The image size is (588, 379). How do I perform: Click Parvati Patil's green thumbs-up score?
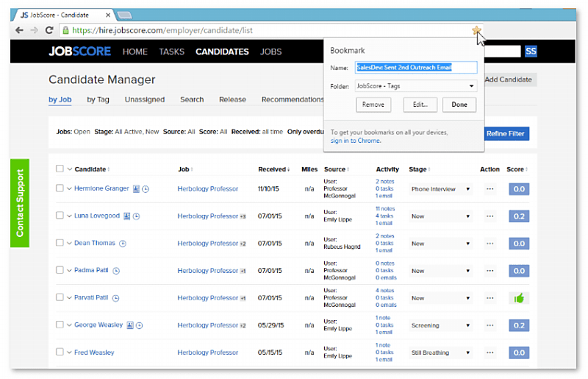[x=519, y=298]
